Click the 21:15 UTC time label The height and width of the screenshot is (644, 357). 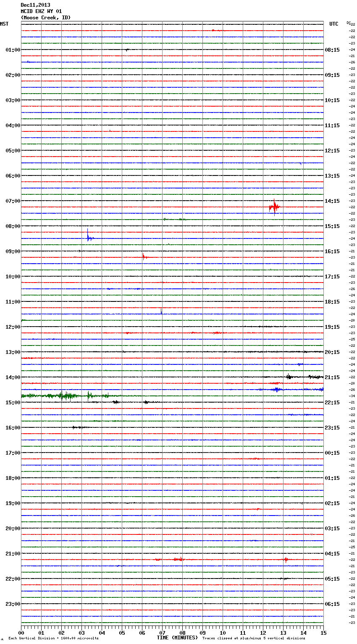pos(332,377)
